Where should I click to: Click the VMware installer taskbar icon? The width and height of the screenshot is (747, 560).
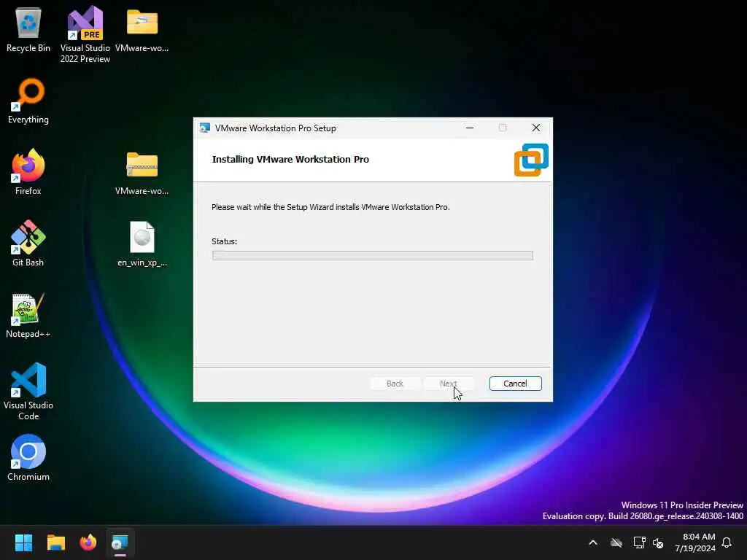click(120, 542)
